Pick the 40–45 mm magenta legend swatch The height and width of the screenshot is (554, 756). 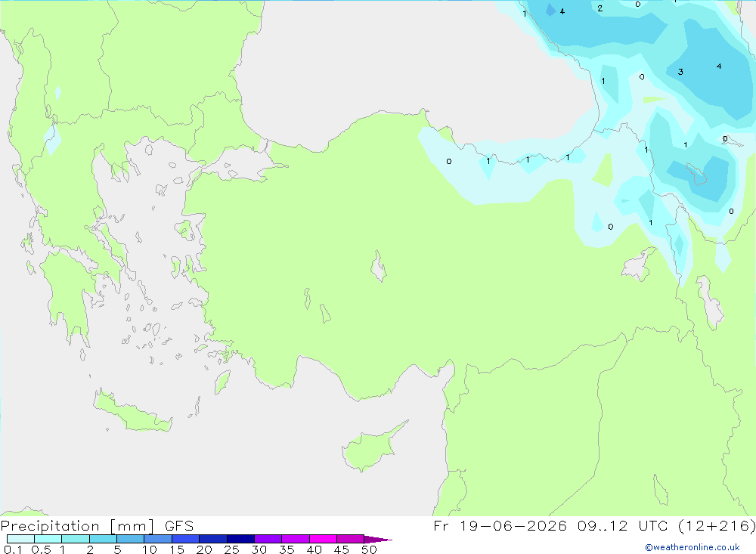(323, 539)
